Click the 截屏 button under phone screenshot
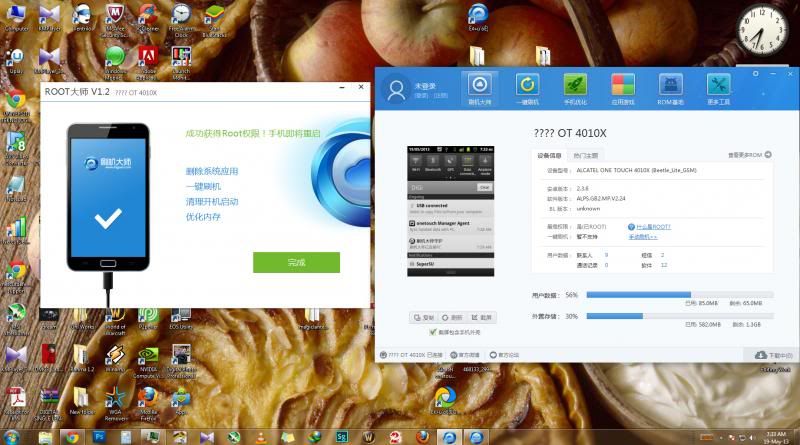The width and height of the screenshot is (800, 445). [x=481, y=317]
